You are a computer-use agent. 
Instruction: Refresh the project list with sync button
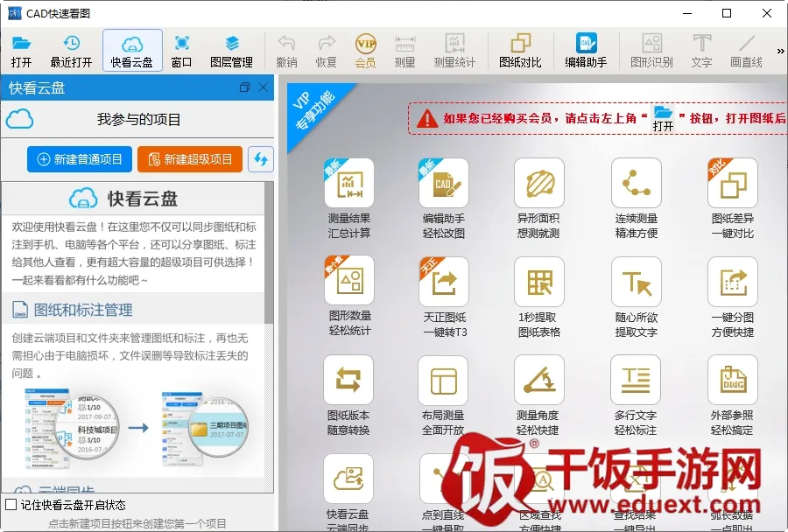click(261, 158)
